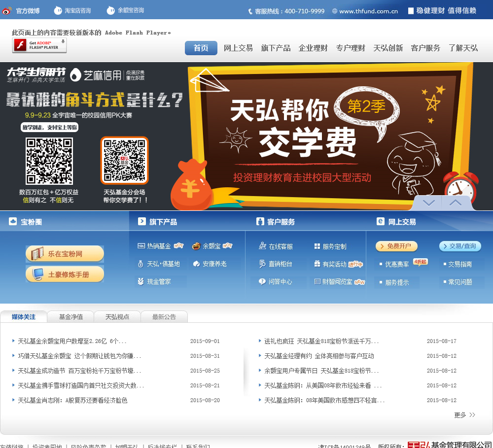Open news 天弘基金余额宝用户数增至2.26亿
Image resolution: width=493 pixels, height=448 pixels.
(x=72, y=341)
